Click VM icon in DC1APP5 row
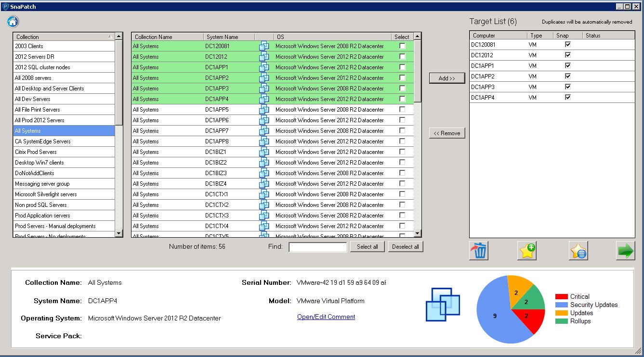644x357 pixels. [x=264, y=110]
